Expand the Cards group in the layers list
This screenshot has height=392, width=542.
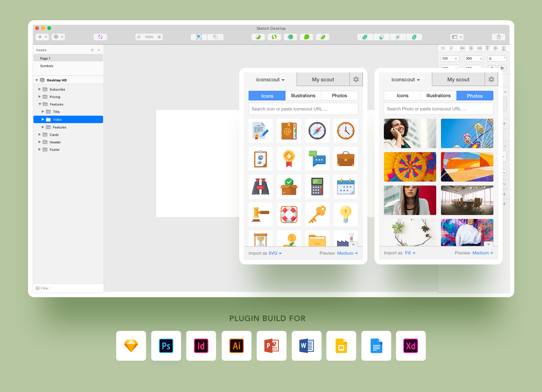coord(40,134)
